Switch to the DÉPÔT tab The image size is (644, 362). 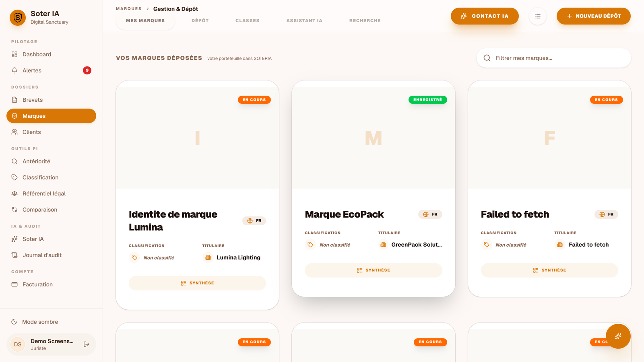point(200,21)
